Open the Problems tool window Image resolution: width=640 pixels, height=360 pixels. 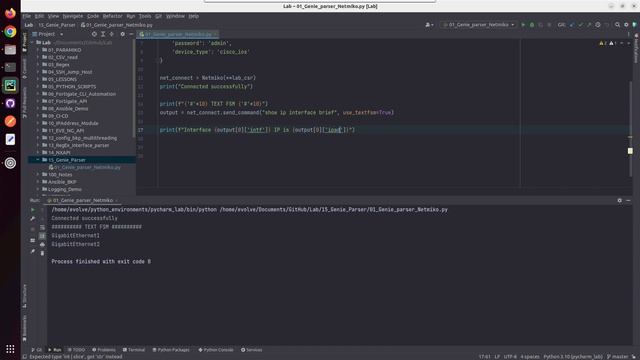click(104, 350)
